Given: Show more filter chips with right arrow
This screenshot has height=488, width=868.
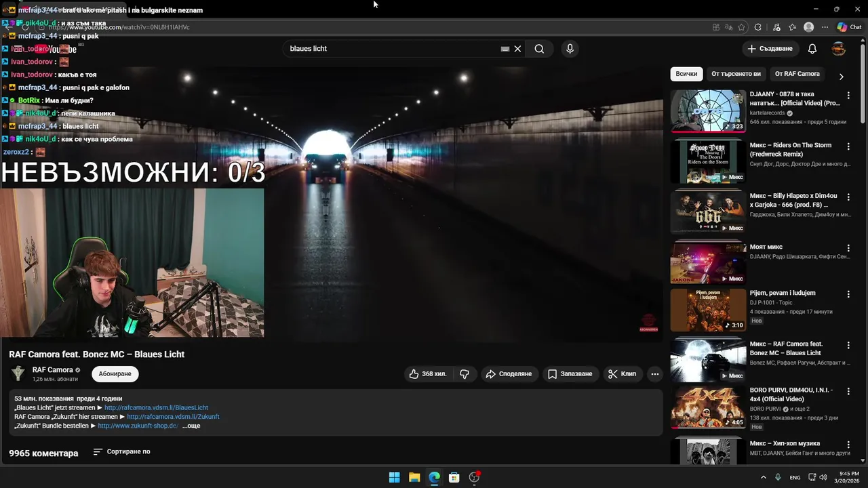Looking at the screenshot, I should click(841, 77).
